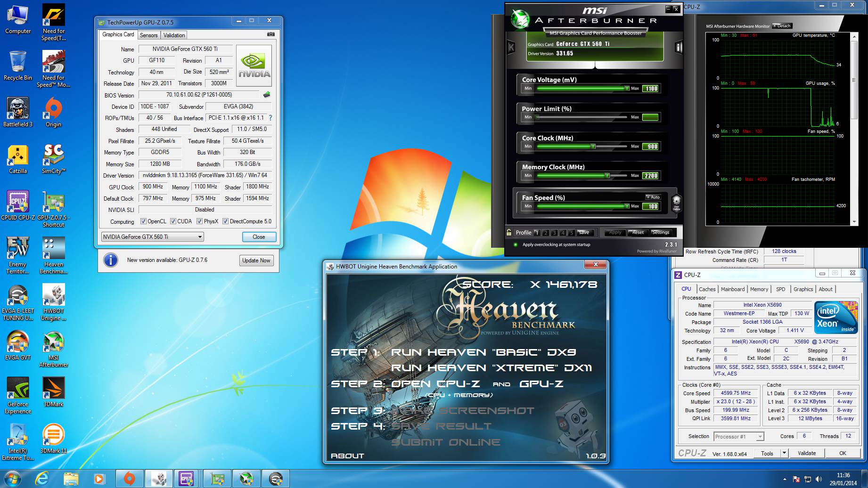The height and width of the screenshot is (488, 868).
Task: Open Internet Explorer from taskbar
Action: pos(42,479)
